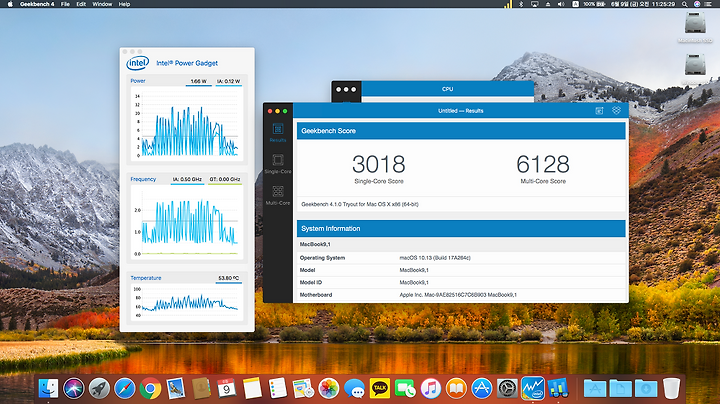This screenshot has height=404, width=720.
Task: Open Messages from the Dock
Action: click(x=354, y=388)
